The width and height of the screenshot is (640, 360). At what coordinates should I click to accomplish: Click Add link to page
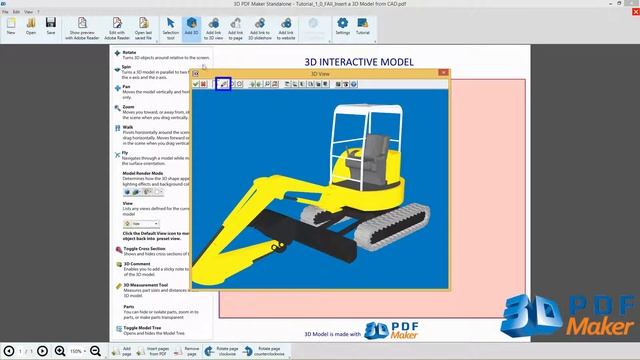pyautogui.click(x=236, y=29)
